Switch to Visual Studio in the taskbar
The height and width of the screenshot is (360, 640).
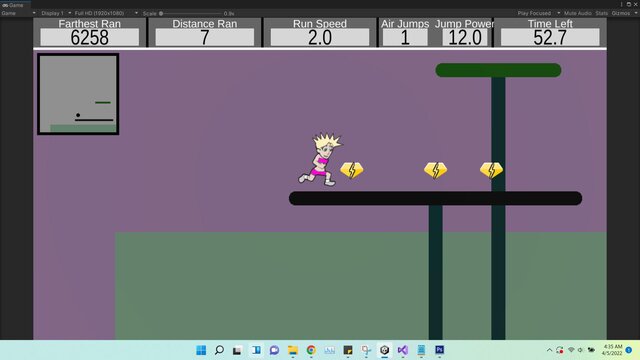click(x=403, y=350)
